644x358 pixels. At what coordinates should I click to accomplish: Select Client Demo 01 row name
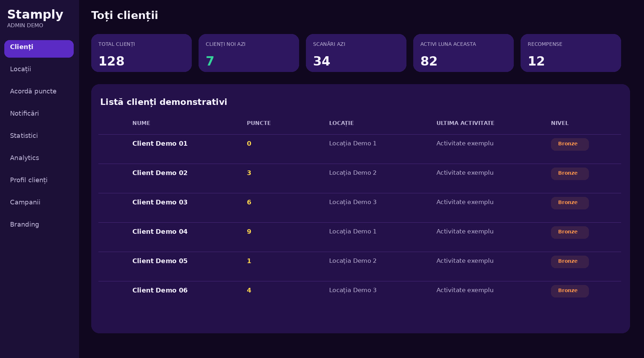coord(160,144)
